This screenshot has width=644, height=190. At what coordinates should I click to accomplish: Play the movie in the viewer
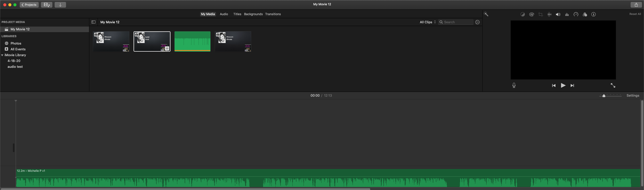563,86
